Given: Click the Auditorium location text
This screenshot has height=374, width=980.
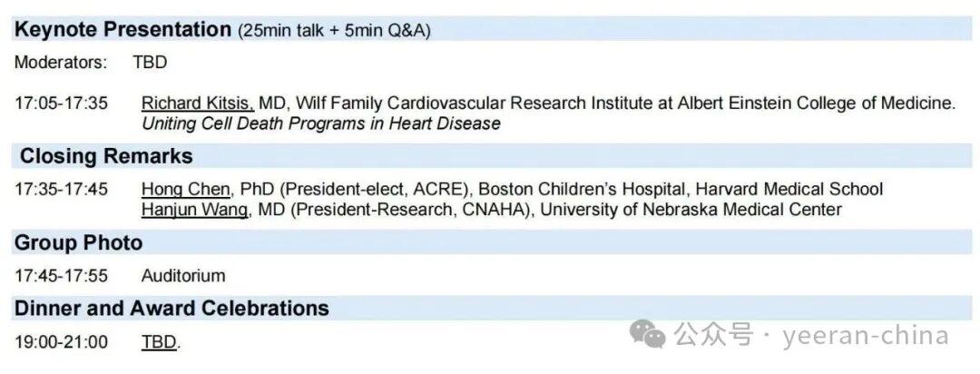Looking at the screenshot, I should click(183, 275).
